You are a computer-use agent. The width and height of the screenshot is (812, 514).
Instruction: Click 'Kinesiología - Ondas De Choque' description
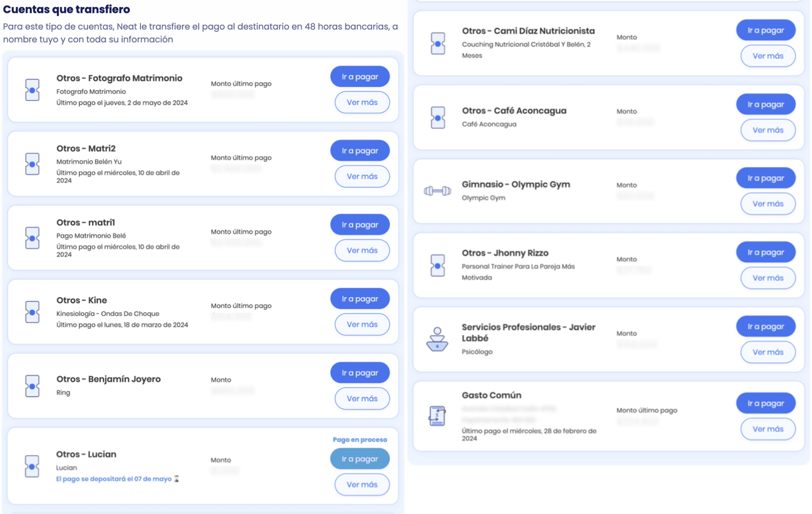108,314
